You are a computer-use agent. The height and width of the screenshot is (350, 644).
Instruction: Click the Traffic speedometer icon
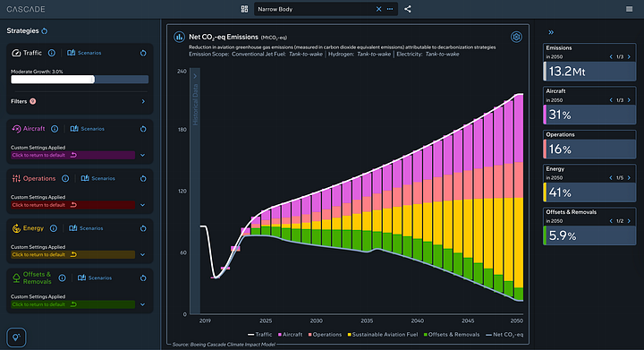tap(16, 53)
